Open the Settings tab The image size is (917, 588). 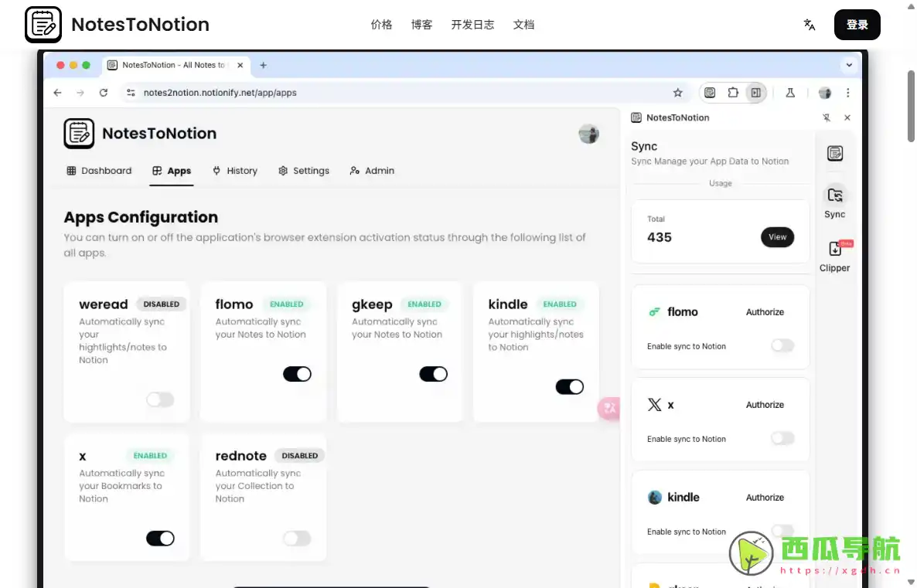click(x=304, y=171)
